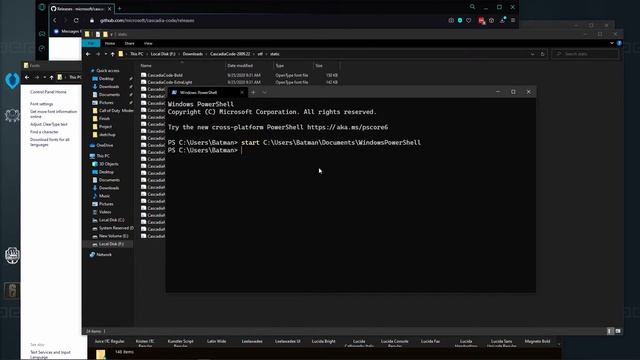The width and height of the screenshot is (640, 360).
Task: Click back arrow in Fonts window
Action: pyautogui.click(x=27, y=77)
